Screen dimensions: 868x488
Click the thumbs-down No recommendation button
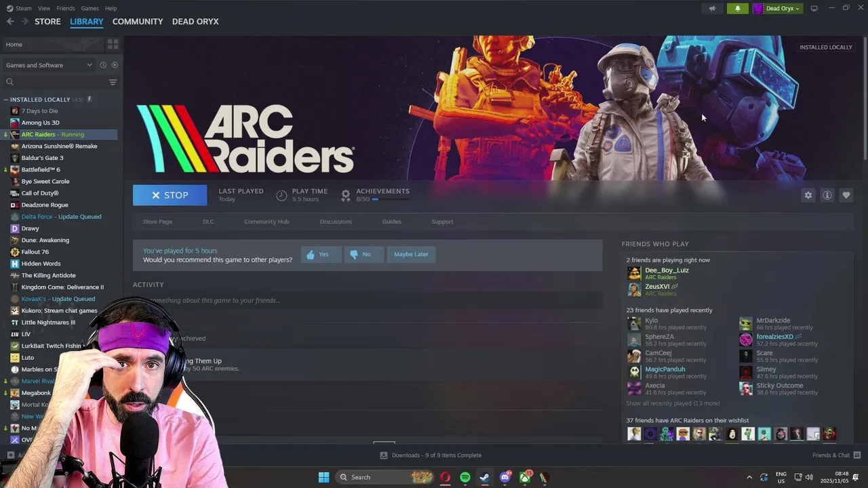coord(363,254)
